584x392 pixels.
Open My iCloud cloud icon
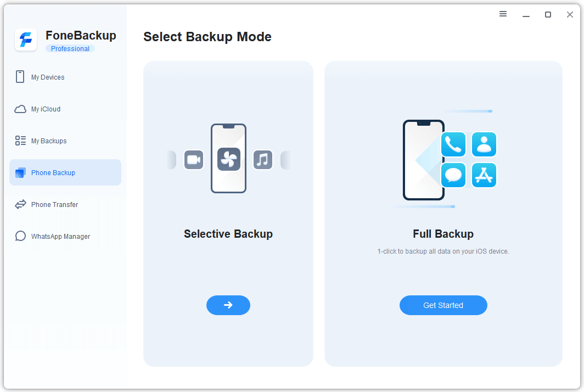point(20,109)
